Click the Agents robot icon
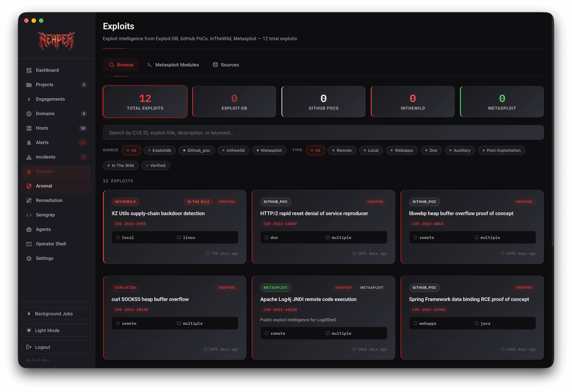 click(29, 229)
